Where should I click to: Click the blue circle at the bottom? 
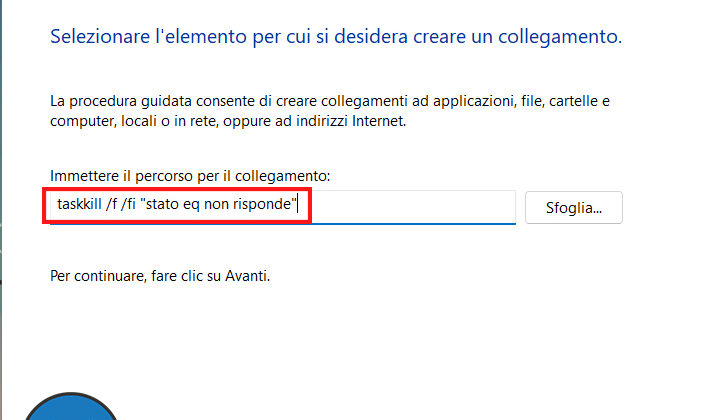point(70,409)
